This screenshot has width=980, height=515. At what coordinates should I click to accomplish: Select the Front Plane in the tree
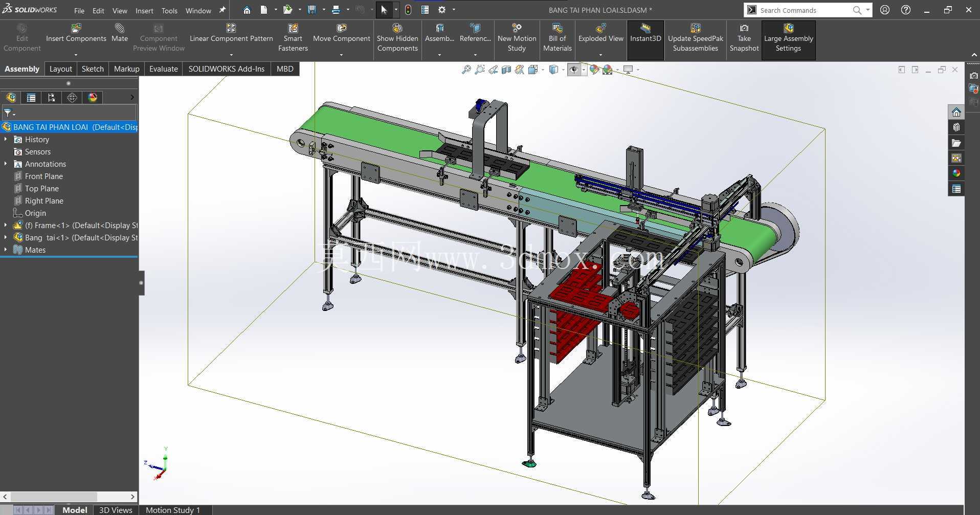click(44, 176)
